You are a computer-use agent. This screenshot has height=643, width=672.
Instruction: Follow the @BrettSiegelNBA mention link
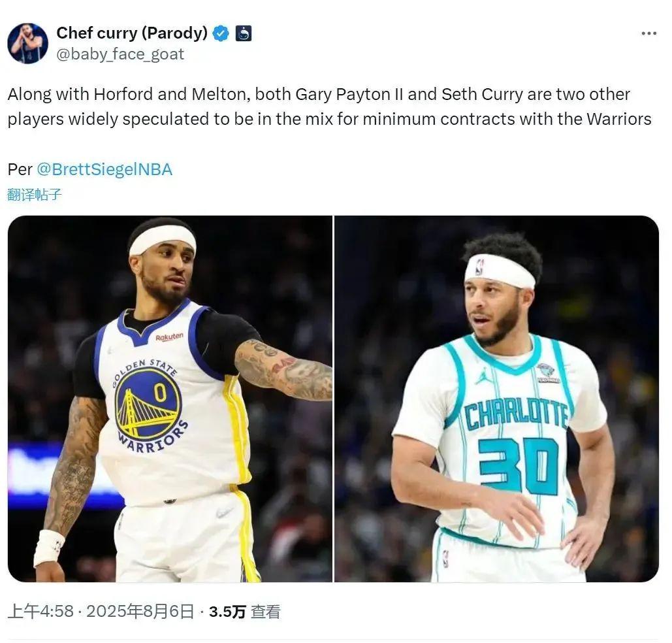tap(104, 169)
